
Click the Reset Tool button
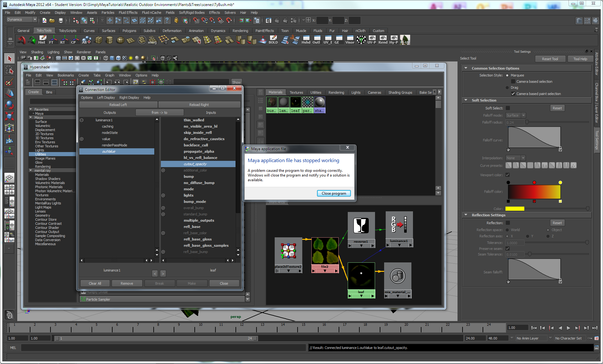click(x=550, y=59)
